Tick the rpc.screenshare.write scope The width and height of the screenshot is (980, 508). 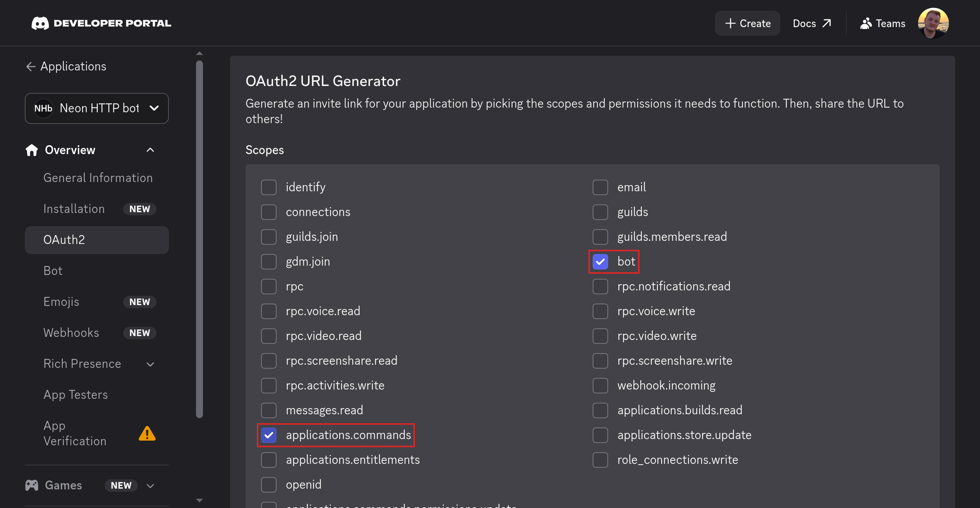coord(600,361)
